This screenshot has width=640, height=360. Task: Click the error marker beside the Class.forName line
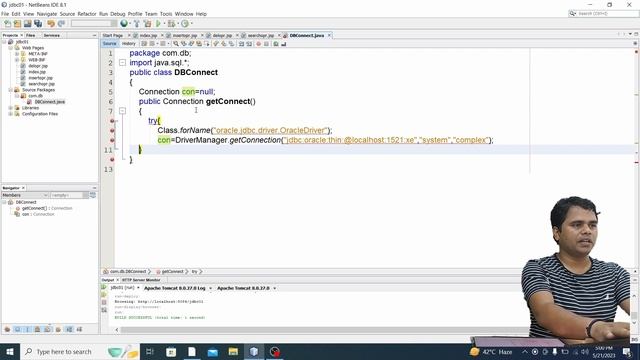[112, 131]
